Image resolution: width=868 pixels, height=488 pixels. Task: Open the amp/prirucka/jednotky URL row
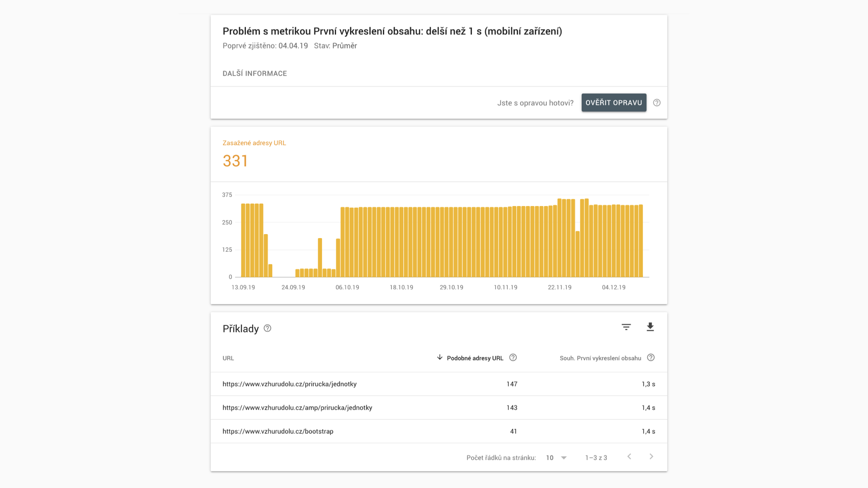pos(297,408)
